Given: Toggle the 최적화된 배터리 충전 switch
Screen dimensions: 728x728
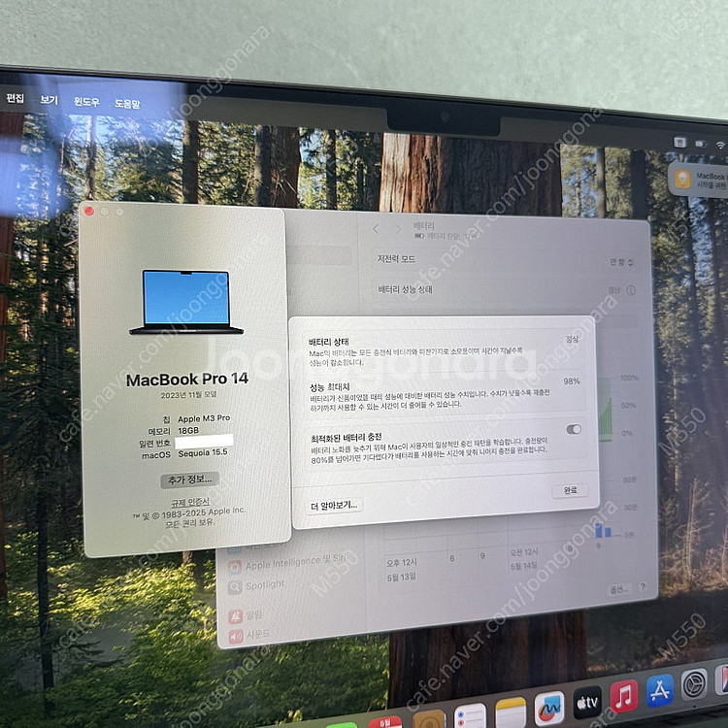Looking at the screenshot, I should [x=574, y=429].
